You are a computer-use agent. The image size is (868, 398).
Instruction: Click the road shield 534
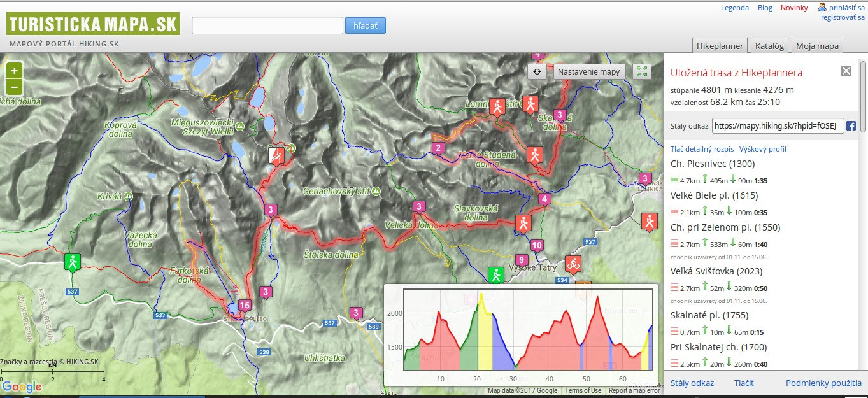click(x=561, y=280)
